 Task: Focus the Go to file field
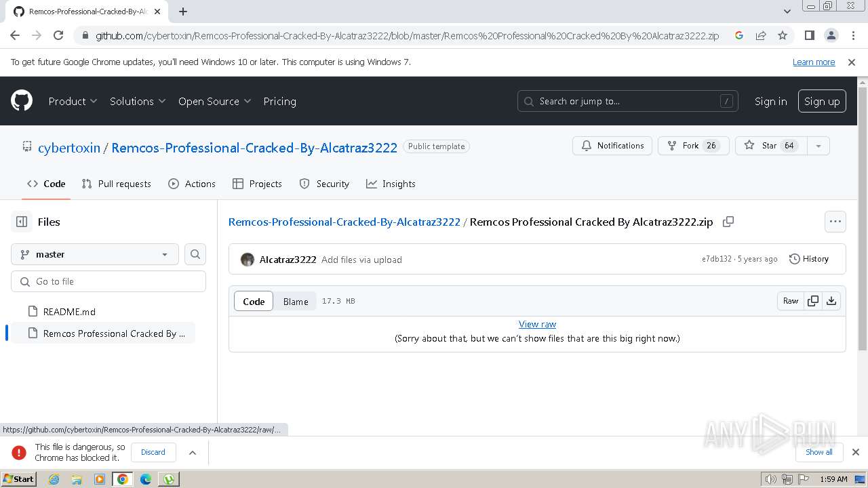tap(108, 281)
